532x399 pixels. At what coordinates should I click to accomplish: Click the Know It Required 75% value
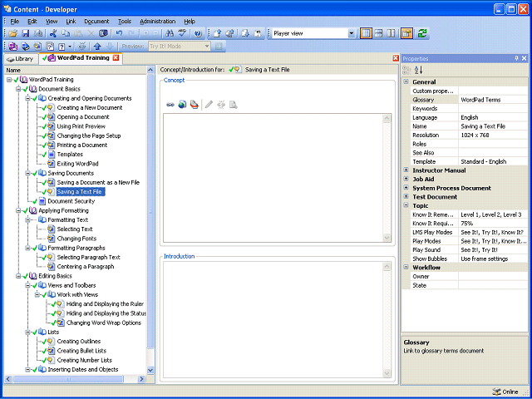467,224
